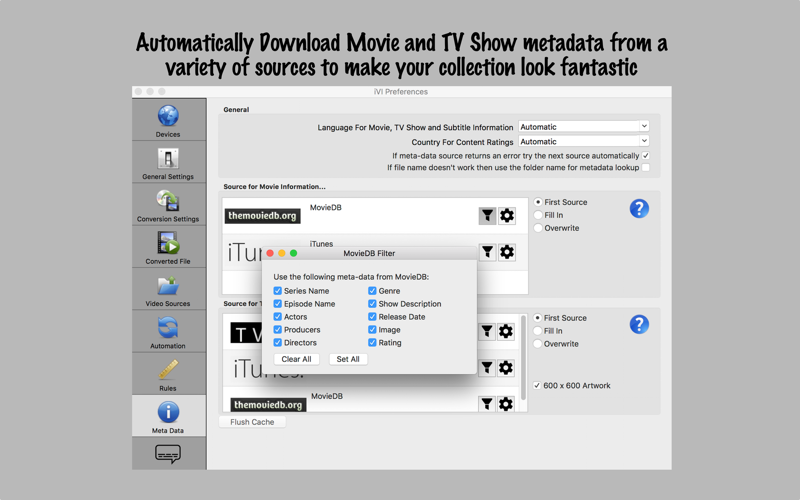Click Clear All button
This screenshot has width=800, height=500.
pos(296,359)
